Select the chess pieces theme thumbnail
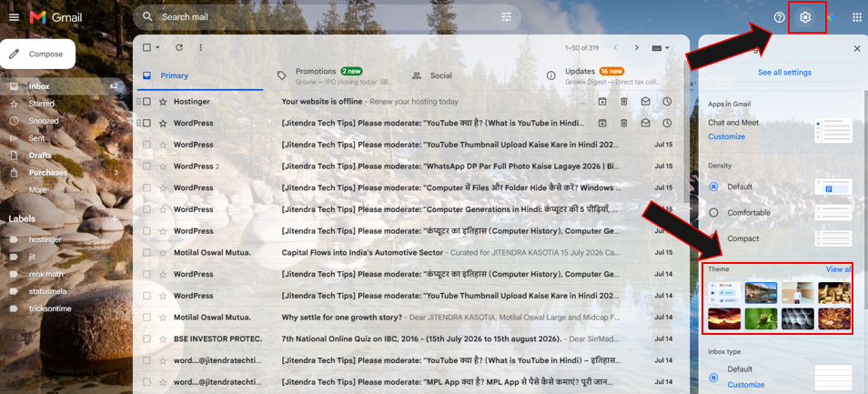 coord(834,293)
